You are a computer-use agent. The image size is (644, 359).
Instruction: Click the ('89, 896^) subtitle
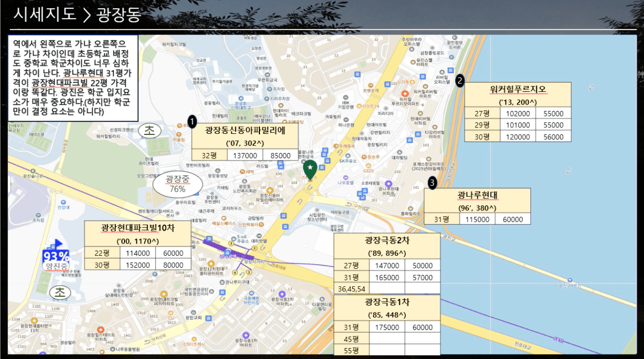(x=387, y=253)
